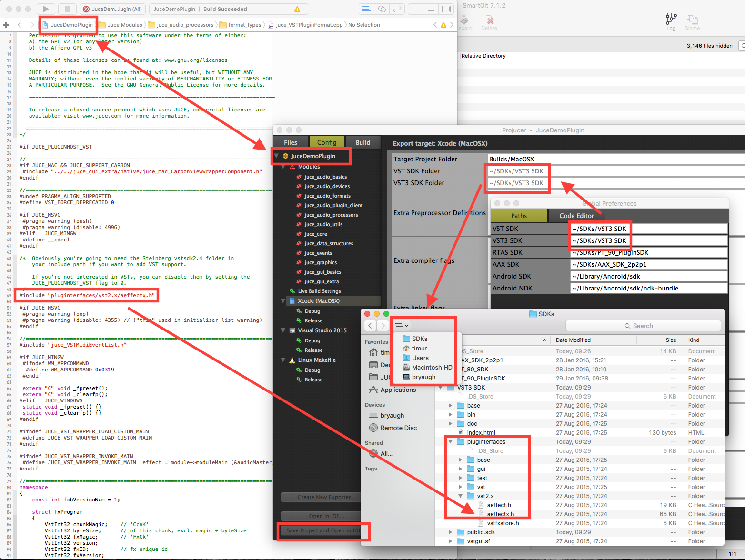The height and width of the screenshot is (560, 745).
Task: Show the assistant editor in Xcode
Action: tap(382, 9)
